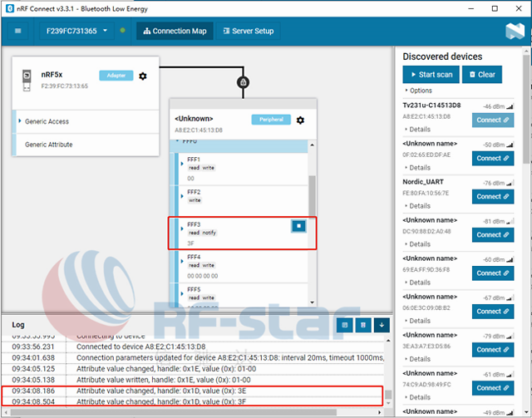This screenshot has height=418, width=532.
Task: Stop notifications on FFF3 characteristic
Action: click(298, 226)
